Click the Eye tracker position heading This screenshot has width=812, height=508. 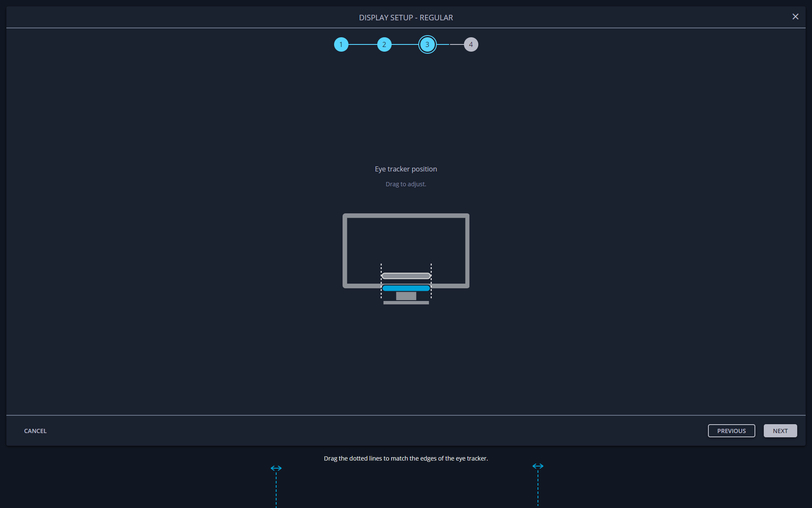(406, 169)
